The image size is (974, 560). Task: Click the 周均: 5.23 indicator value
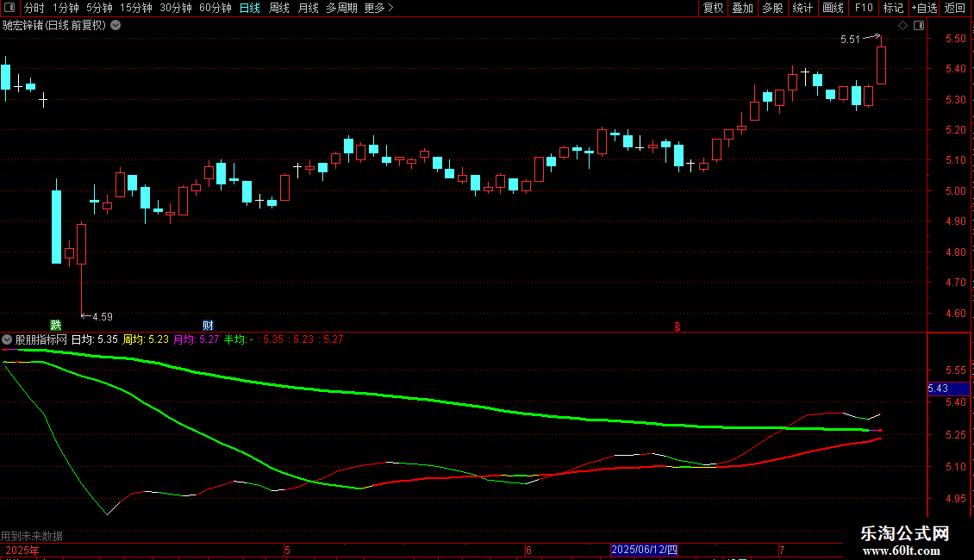[x=146, y=339]
